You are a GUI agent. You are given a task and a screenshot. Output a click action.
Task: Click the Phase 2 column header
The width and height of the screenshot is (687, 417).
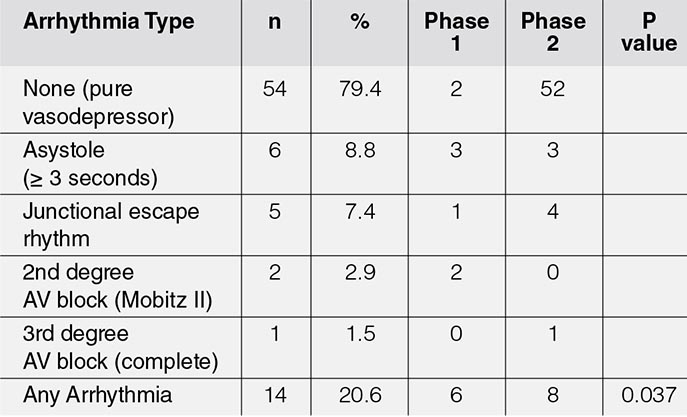tap(553, 32)
